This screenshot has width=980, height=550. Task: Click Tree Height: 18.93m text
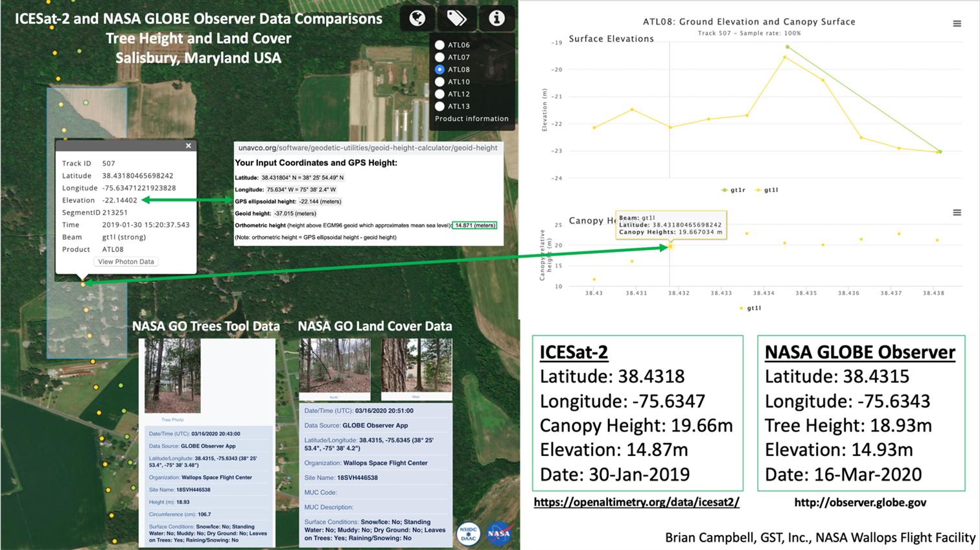pos(848,426)
